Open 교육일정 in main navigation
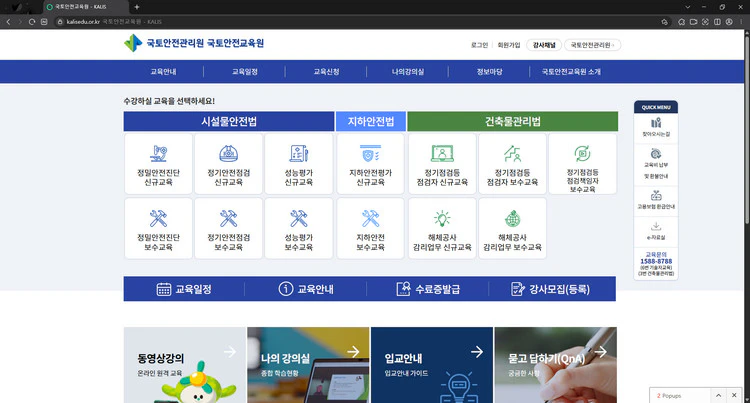This screenshot has width=750, height=403. coord(245,72)
